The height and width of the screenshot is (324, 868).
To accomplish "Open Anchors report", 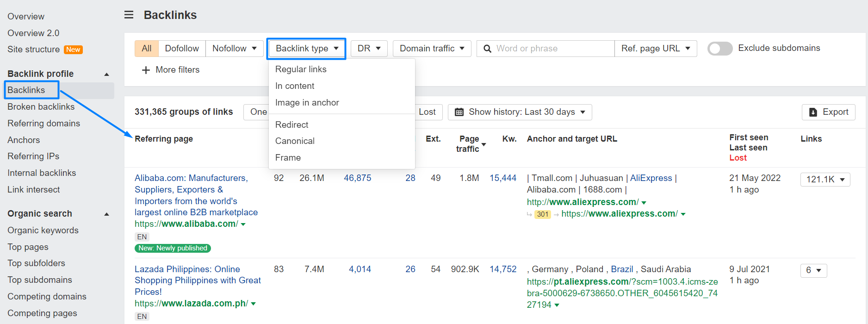I will 24,140.
